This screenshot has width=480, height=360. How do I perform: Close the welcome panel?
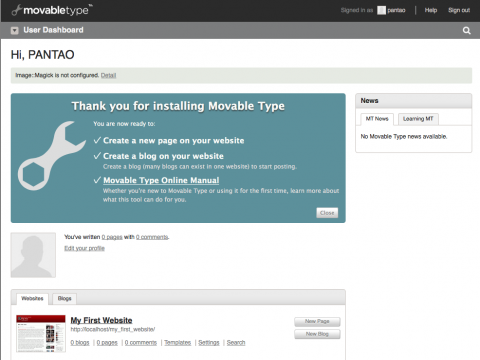coord(327,213)
